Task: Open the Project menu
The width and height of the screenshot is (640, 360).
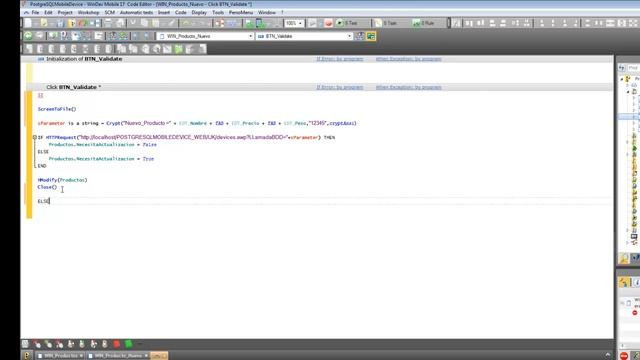Action: pos(65,13)
